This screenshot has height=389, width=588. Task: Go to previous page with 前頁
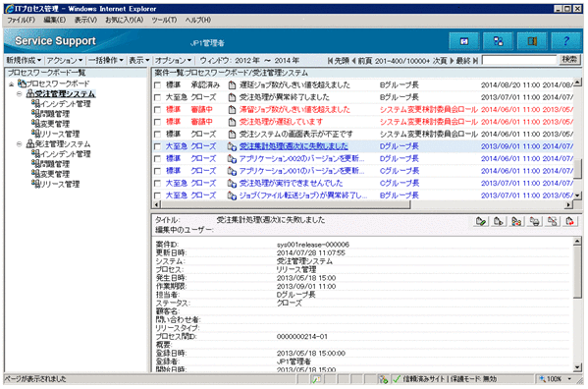click(x=362, y=61)
